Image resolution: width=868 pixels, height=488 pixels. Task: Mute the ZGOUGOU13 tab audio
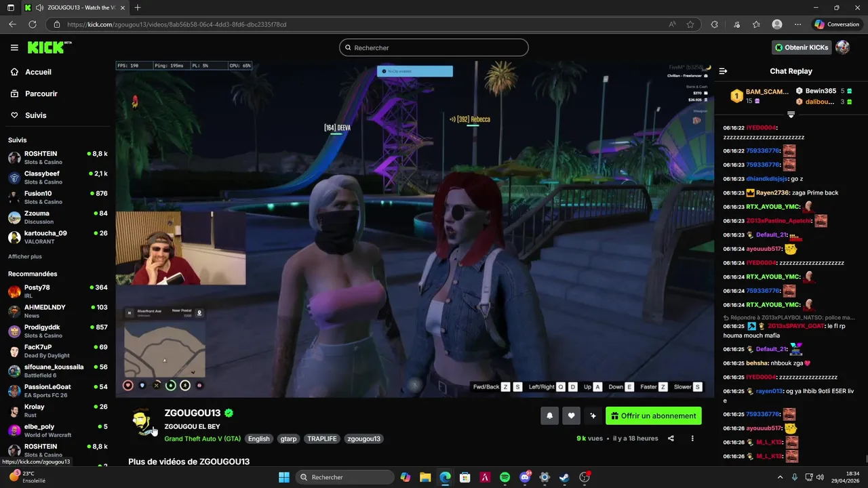click(x=40, y=7)
